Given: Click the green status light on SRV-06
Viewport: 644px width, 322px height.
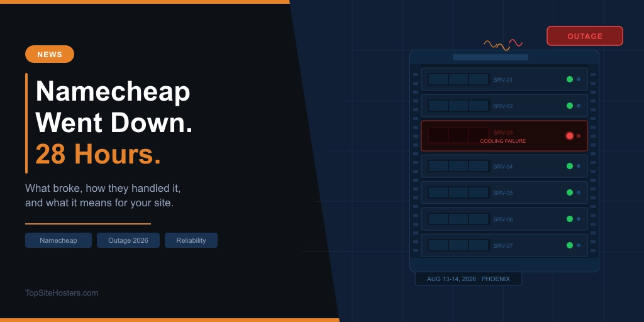Looking at the screenshot, I should click(x=570, y=219).
